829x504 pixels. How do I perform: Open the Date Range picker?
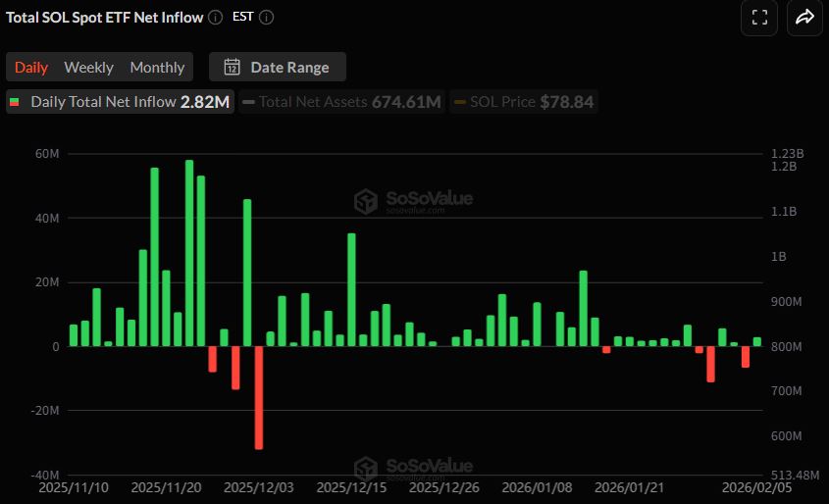point(278,68)
